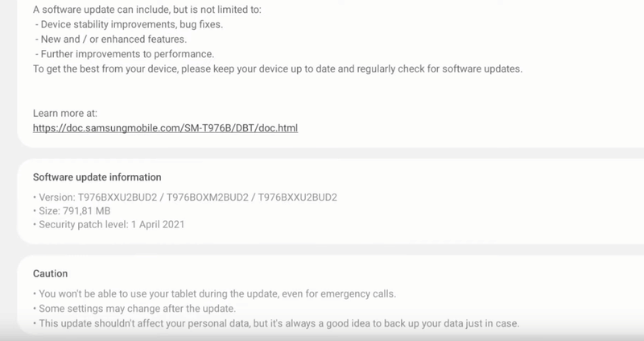Click the 'Caution' section heading
644x341 pixels.
(50, 274)
